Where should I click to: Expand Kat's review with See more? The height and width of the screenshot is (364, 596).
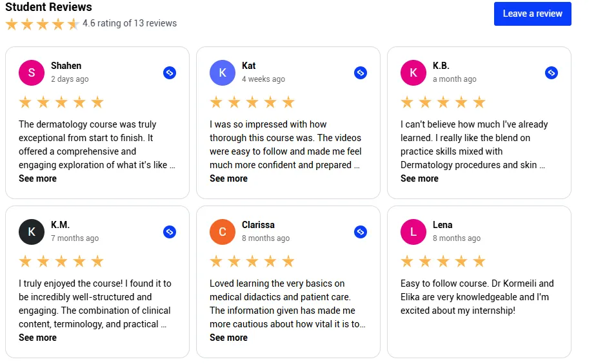tap(228, 178)
